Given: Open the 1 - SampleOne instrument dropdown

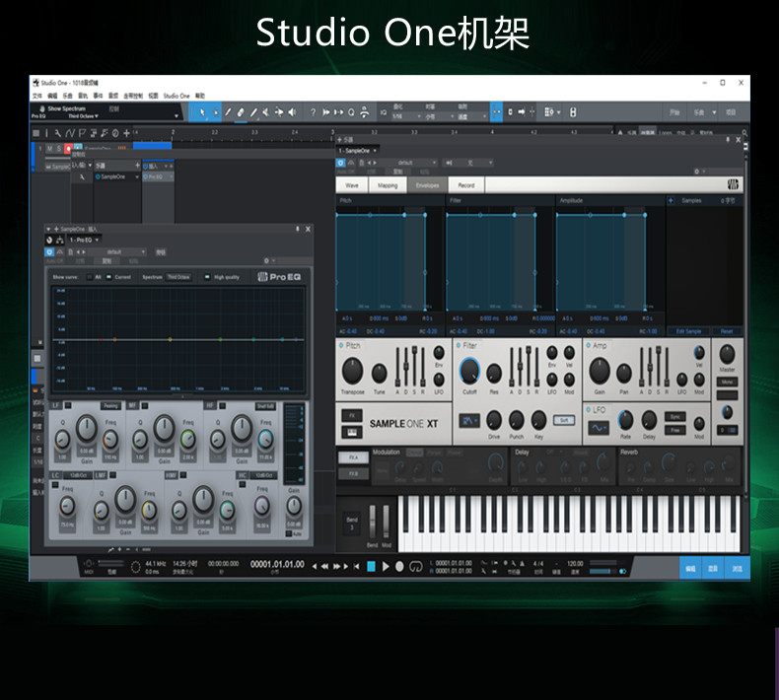Looking at the screenshot, I should 358,150.
